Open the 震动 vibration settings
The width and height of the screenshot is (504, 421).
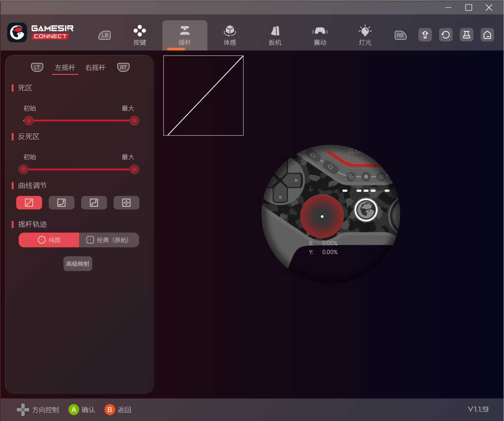(319, 35)
